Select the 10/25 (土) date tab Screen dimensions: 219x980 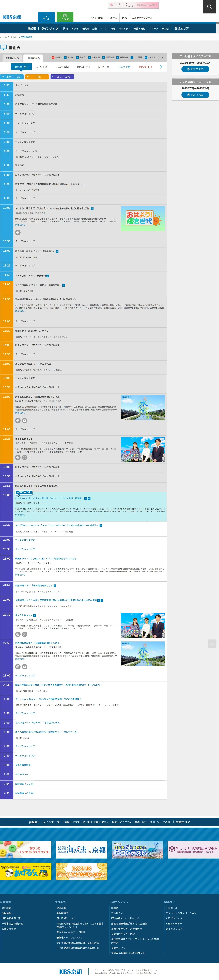[x=124, y=67]
